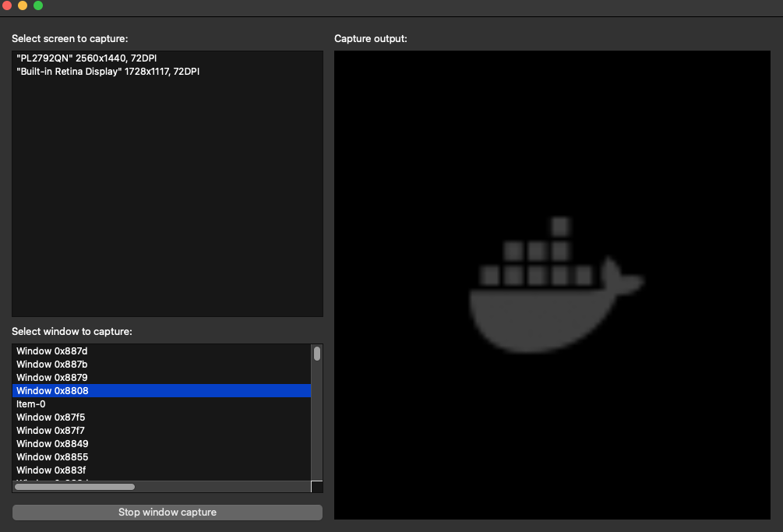783x532 pixels.
Task: Select the Item-0 entry
Action: pyautogui.click(x=161, y=404)
